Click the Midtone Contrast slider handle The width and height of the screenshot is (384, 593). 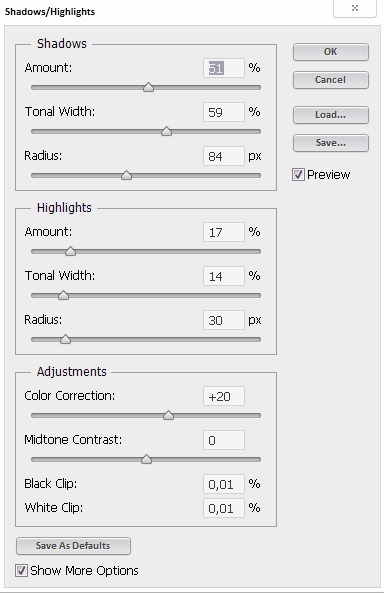click(146, 459)
